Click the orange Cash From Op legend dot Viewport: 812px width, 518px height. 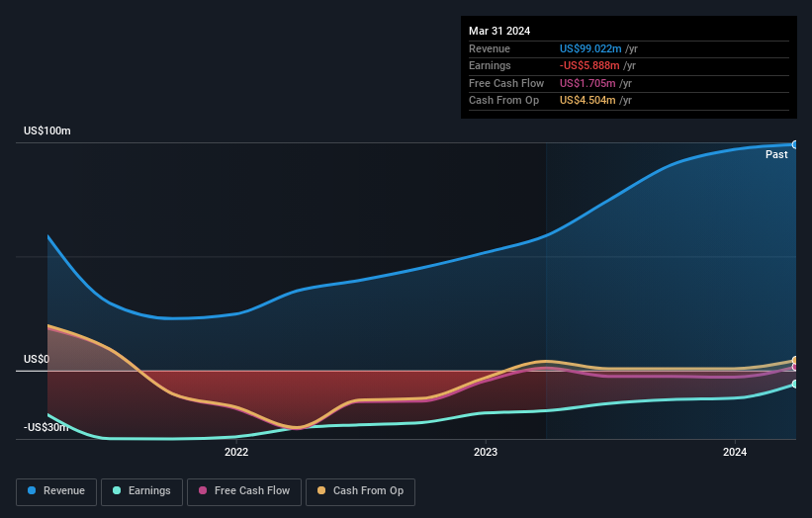(x=321, y=490)
